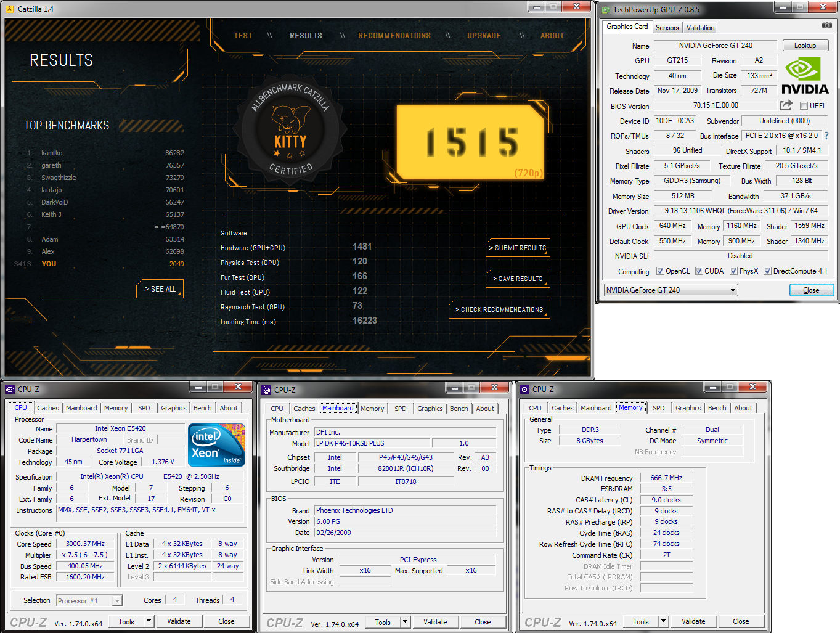The image size is (840, 633).
Task: Click the Hardware (GPU+CPU) score 1481
Action: point(362,247)
